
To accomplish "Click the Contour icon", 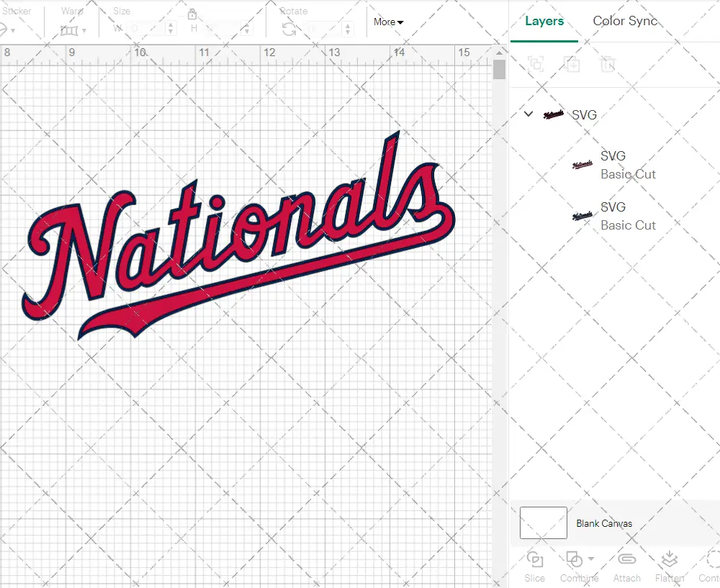I will [713, 560].
